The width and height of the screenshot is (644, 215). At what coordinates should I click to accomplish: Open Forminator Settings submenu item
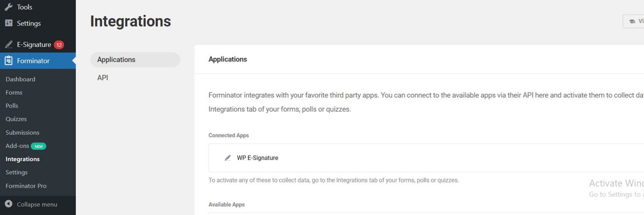pos(17,172)
